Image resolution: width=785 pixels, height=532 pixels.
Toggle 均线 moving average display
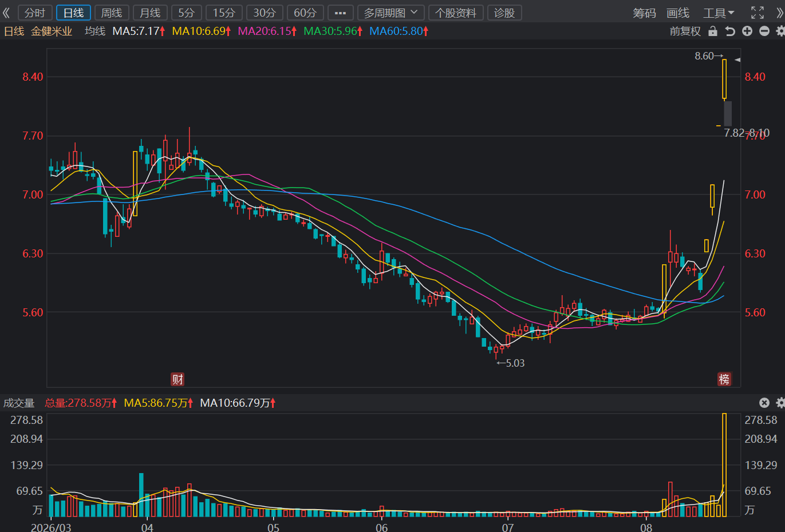point(95,31)
